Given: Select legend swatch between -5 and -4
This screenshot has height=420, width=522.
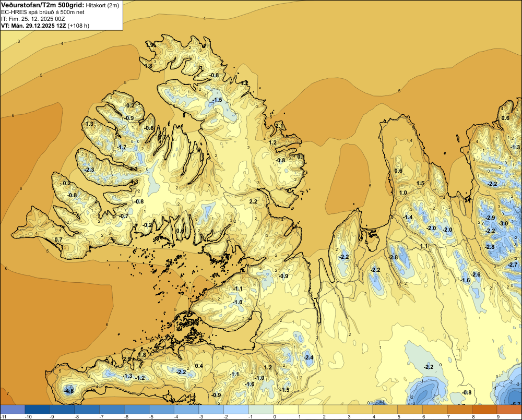Looking at the screenshot, I should [161, 410].
